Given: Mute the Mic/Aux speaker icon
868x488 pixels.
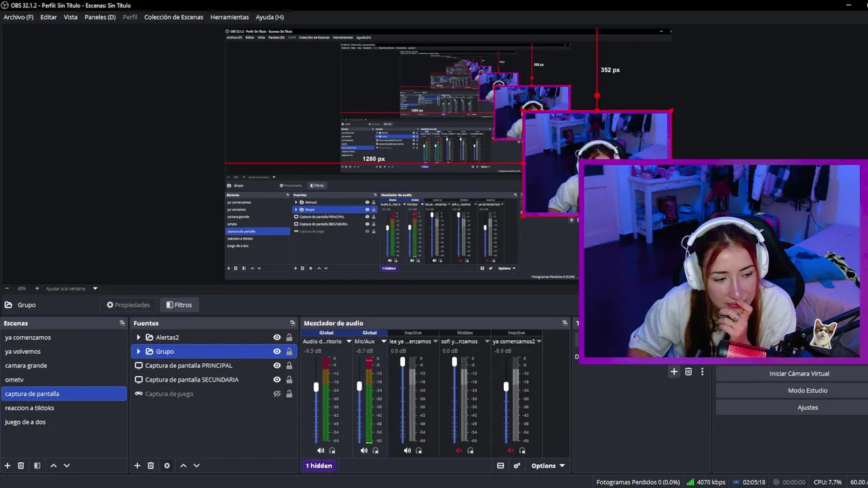Looking at the screenshot, I should (x=364, y=451).
